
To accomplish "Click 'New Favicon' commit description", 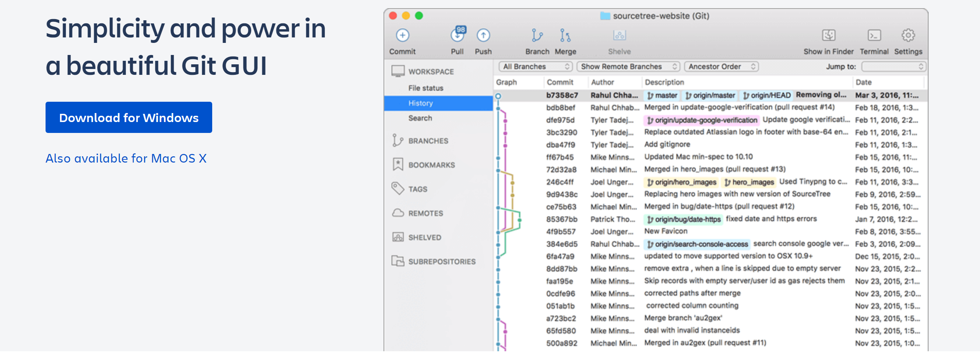I will (x=666, y=231).
